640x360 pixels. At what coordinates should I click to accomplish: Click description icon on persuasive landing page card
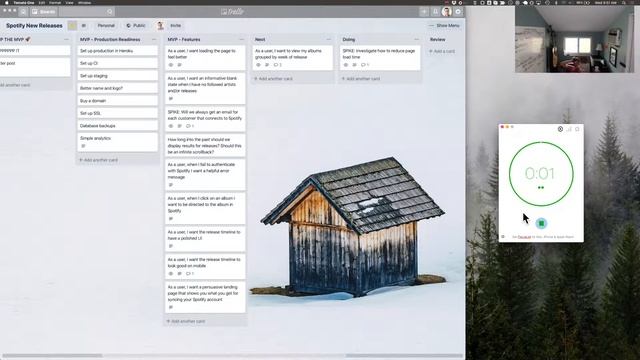(171, 307)
